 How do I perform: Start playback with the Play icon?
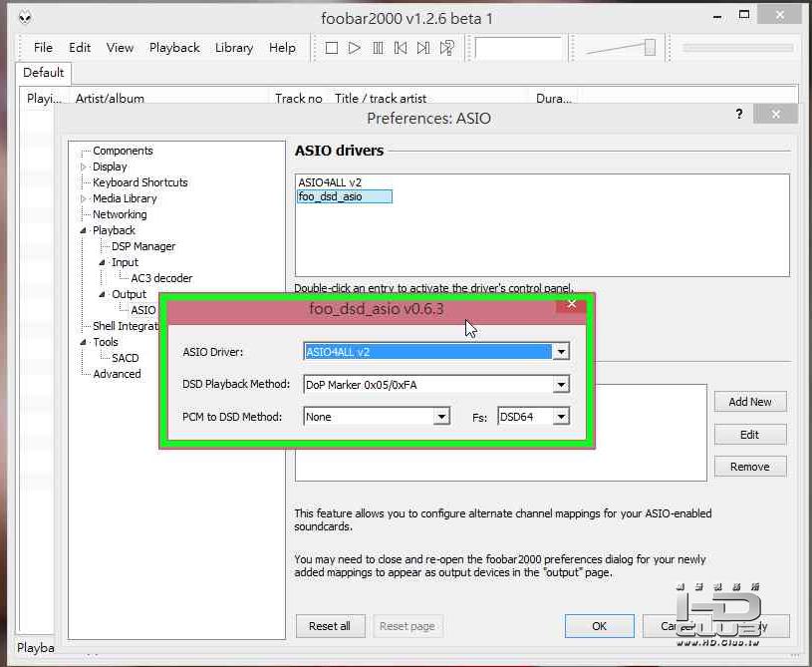pyautogui.click(x=355, y=48)
